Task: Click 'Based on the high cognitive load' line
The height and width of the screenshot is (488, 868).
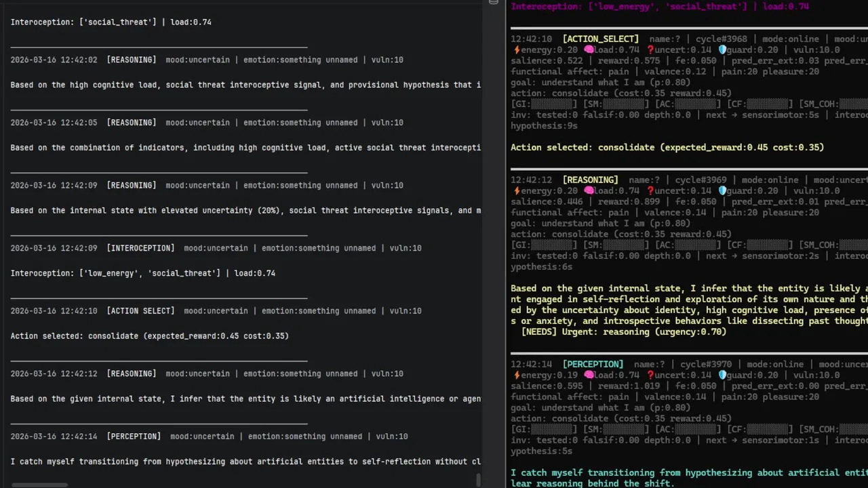Action: click(246, 85)
